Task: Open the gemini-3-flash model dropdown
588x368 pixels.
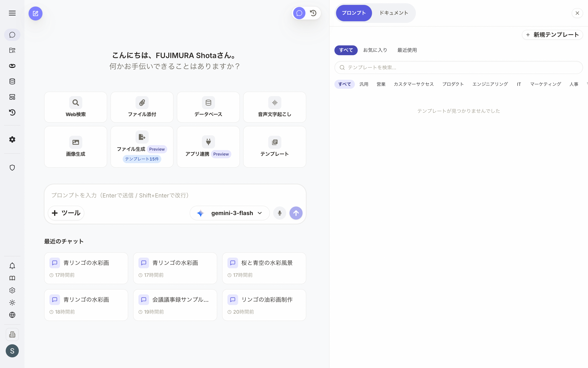Action: (230, 213)
